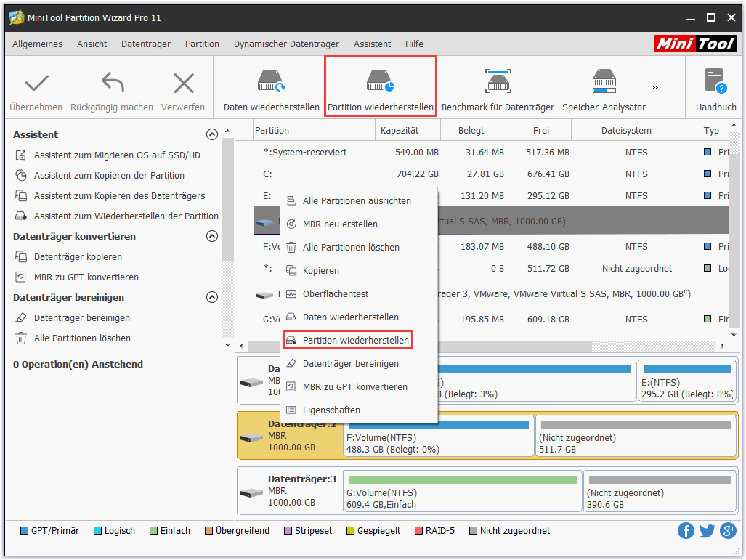Click the Verwerfen X icon

point(183,84)
